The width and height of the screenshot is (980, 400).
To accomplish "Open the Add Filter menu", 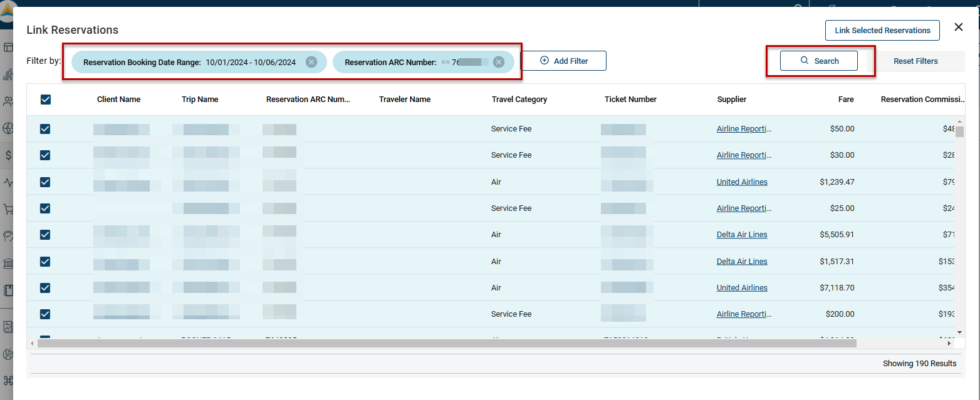I will [564, 60].
